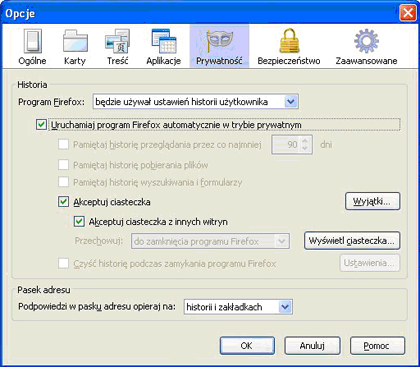
Task: Uncheck Akceptuj ciasteczka z innych witryn
Action: coord(79,221)
